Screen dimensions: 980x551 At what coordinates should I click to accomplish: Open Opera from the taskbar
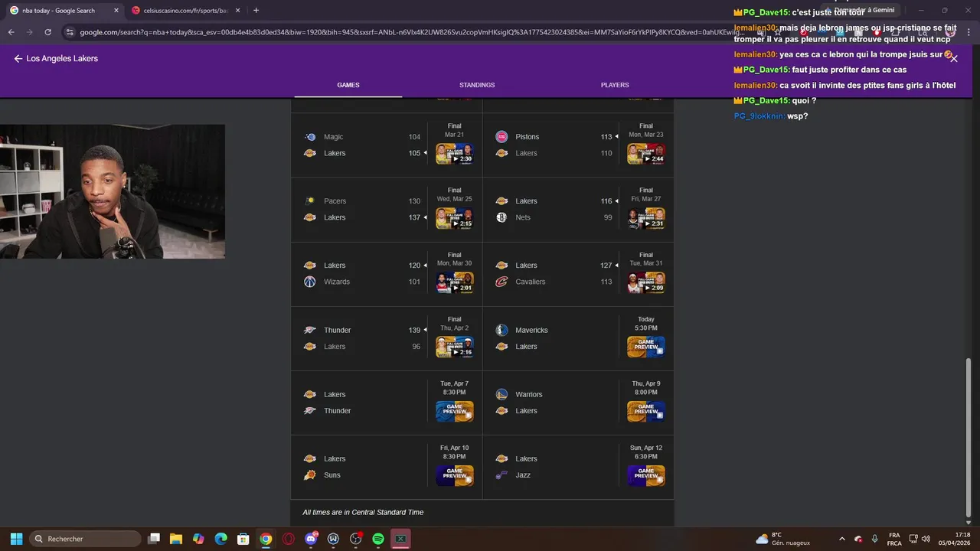pos(289,539)
